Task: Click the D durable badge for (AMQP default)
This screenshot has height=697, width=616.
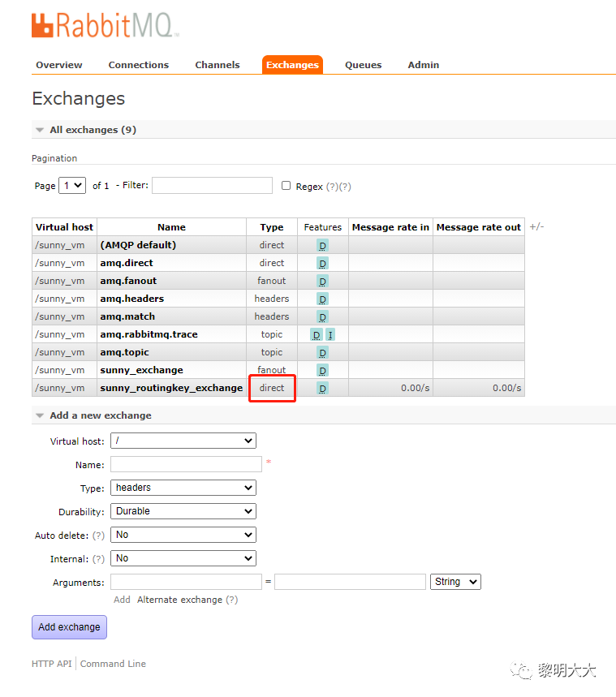Action: [x=322, y=245]
